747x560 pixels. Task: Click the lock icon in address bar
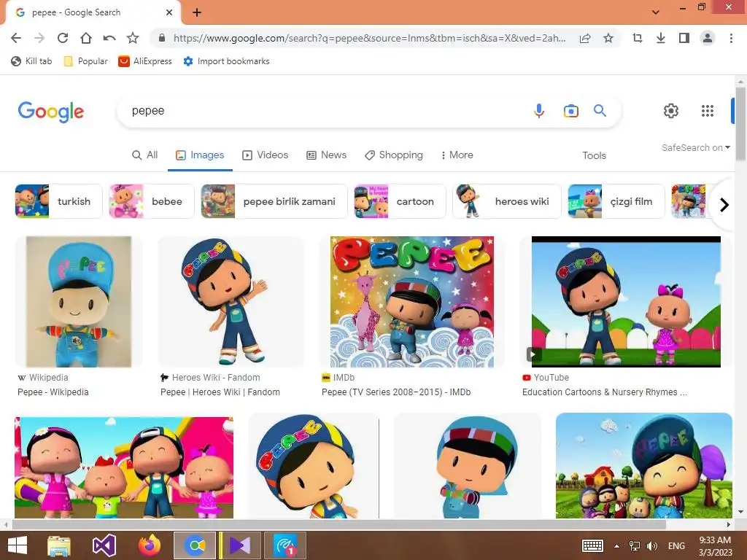pyautogui.click(x=162, y=38)
